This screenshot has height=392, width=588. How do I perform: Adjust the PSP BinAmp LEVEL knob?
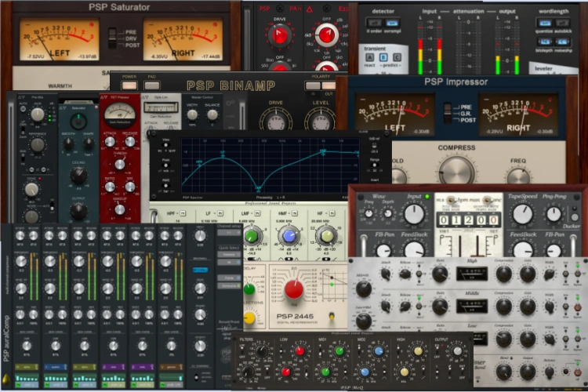point(320,122)
